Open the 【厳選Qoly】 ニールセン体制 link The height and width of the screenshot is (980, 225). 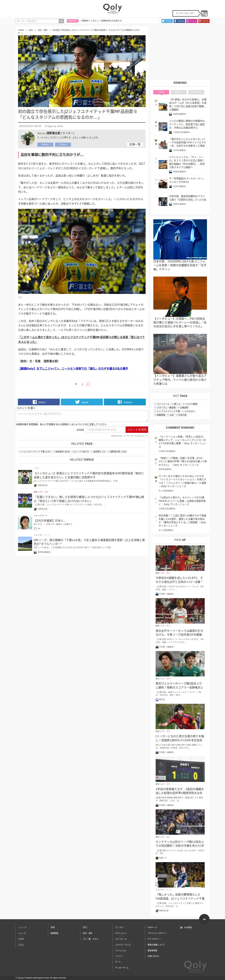[x=73, y=369]
